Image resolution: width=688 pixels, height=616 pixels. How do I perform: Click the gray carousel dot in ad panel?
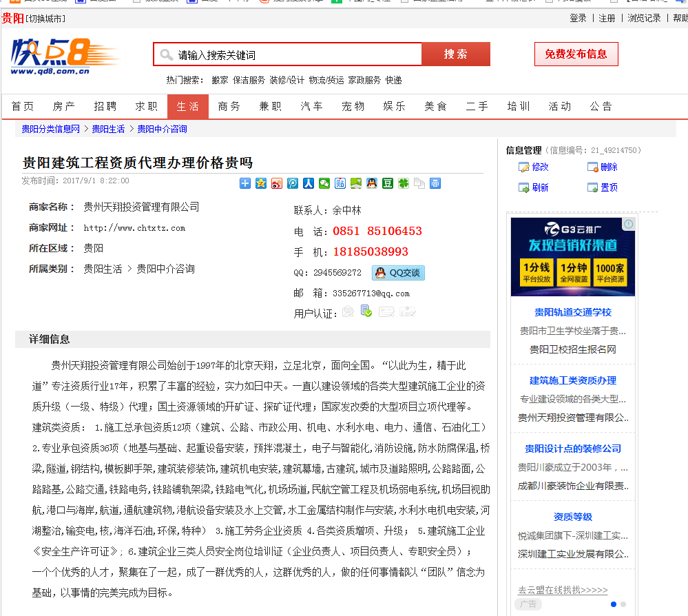[623, 604]
